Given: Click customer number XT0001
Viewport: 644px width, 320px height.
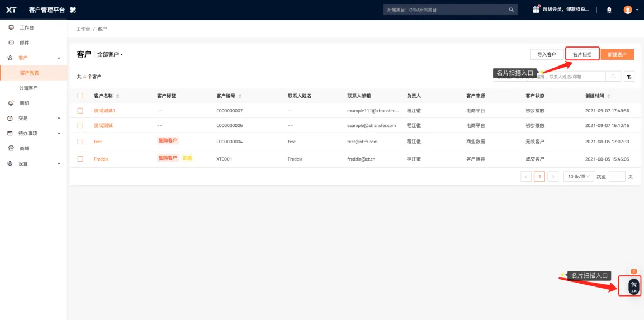Looking at the screenshot, I should click(x=224, y=159).
